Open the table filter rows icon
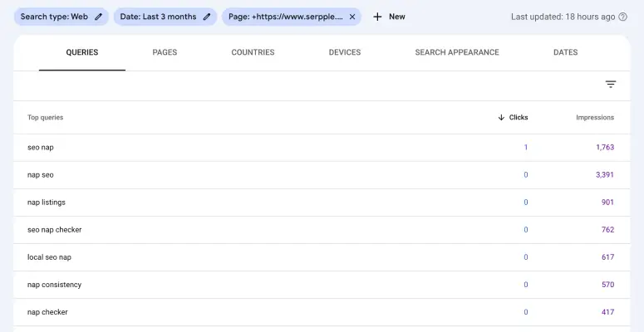This screenshot has width=644, height=332. point(611,85)
